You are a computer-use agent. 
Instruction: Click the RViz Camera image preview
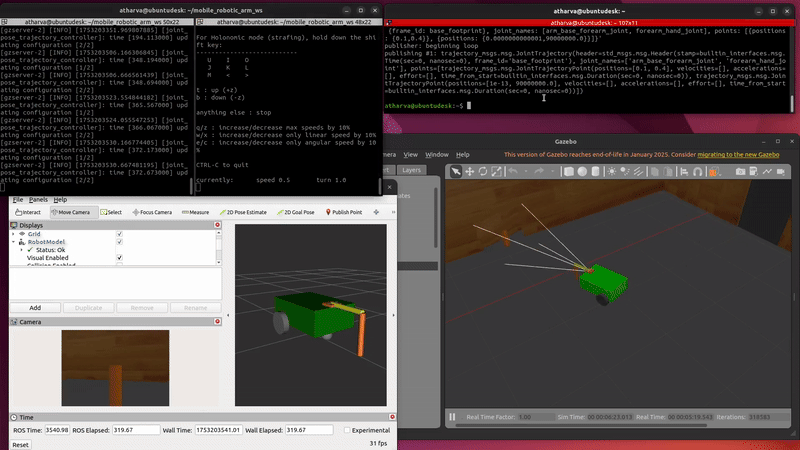pyautogui.click(x=115, y=368)
